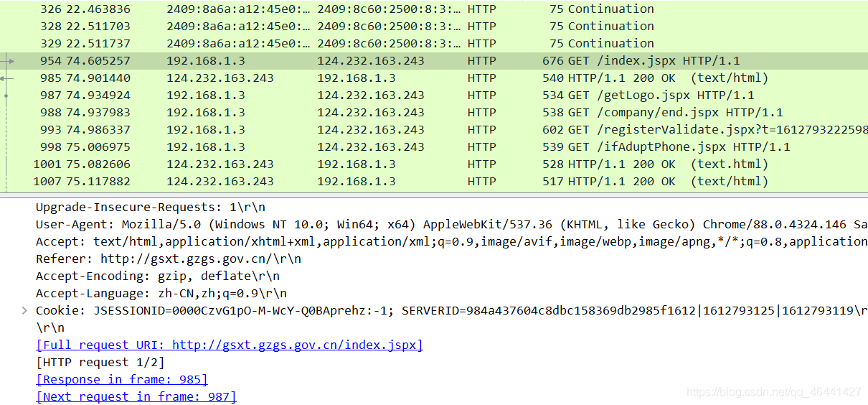Select packet 328 Continuation row

point(434,27)
